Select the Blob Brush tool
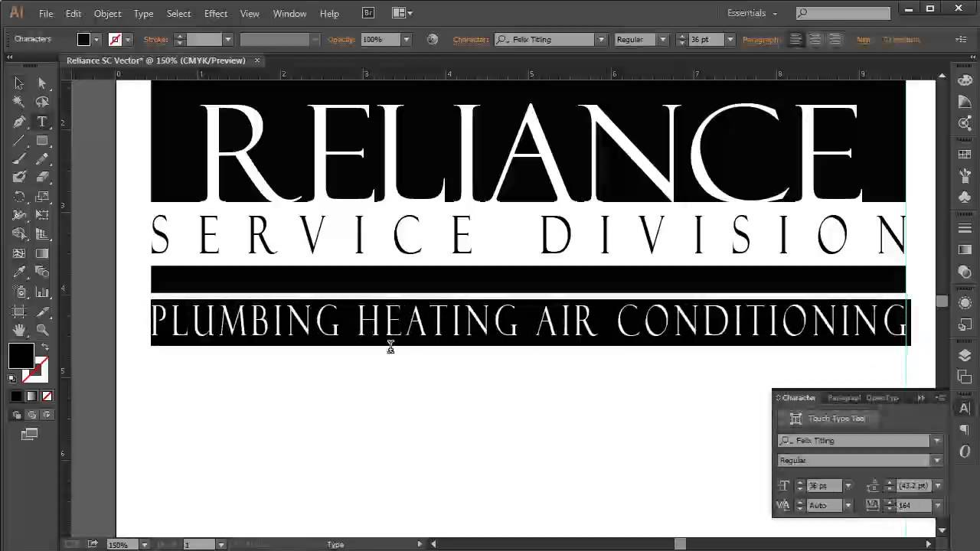This screenshot has width=980, height=551. 19,178
